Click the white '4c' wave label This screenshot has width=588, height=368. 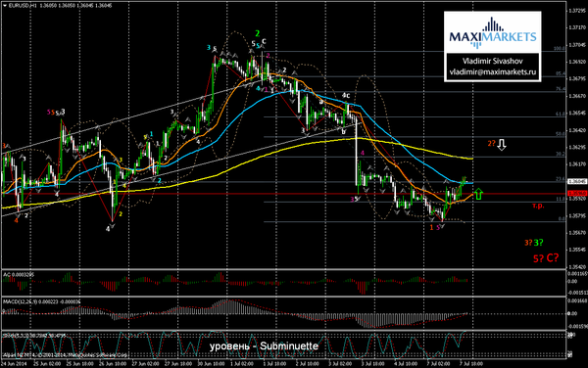346,96
